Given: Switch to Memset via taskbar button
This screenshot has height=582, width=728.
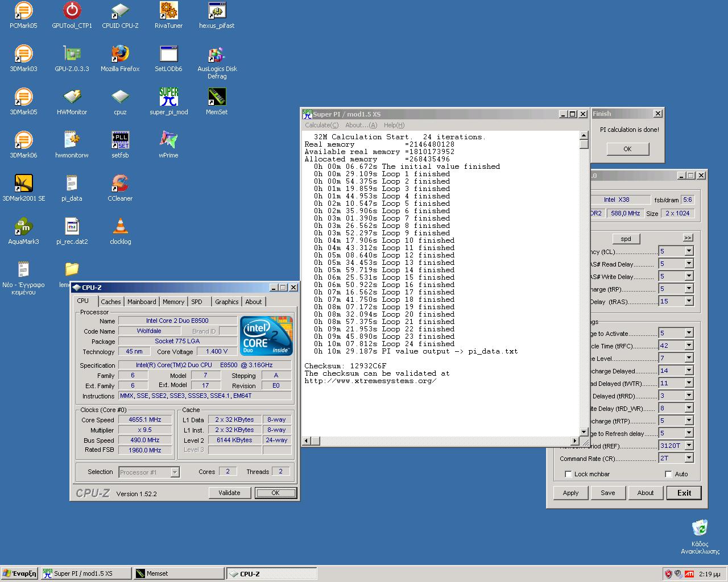Looking at the screenshot, I should pos(178,573).
